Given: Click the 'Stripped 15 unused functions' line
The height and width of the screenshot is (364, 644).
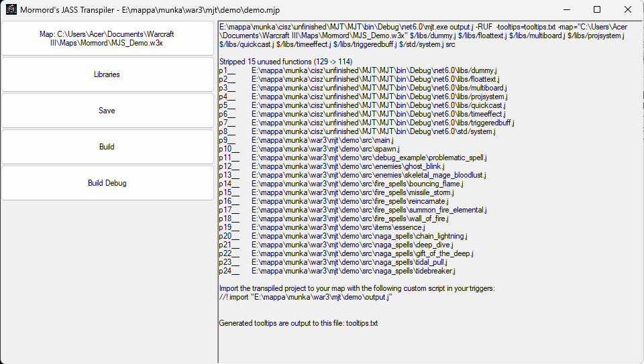Looking at the screenshot, I should point(286,62).
